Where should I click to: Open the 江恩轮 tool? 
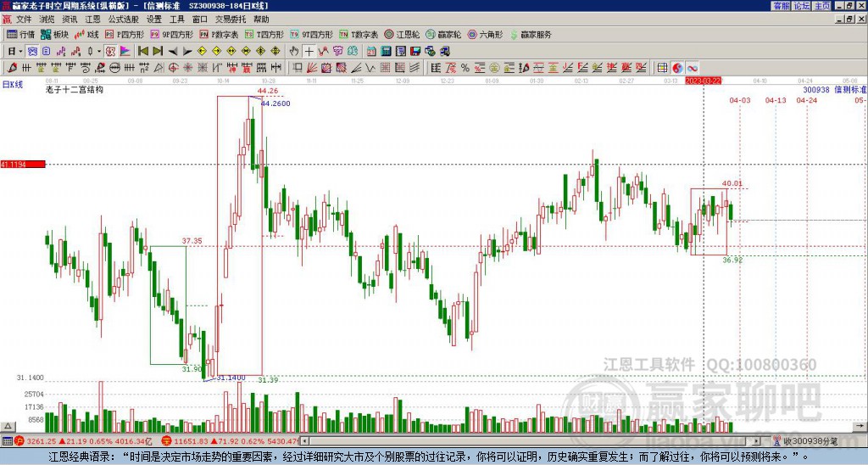tap(402, 34)
